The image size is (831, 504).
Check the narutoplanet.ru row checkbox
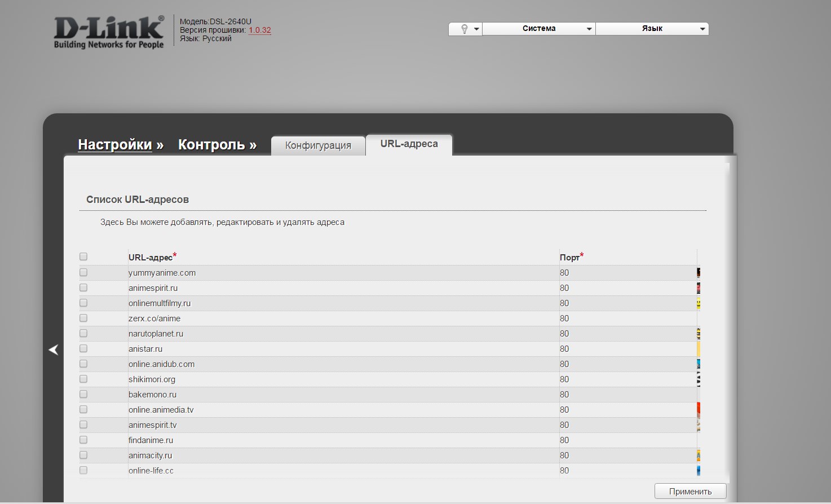click(83, 333)
